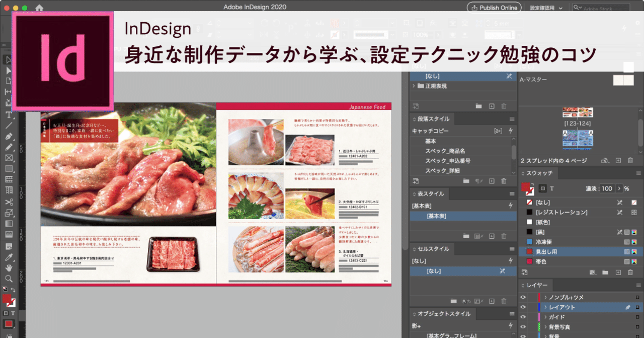Select the Rectangle Frame tool
Viewport: 644px width, 338px height.
pyautogui.click(x=9, y=158)
